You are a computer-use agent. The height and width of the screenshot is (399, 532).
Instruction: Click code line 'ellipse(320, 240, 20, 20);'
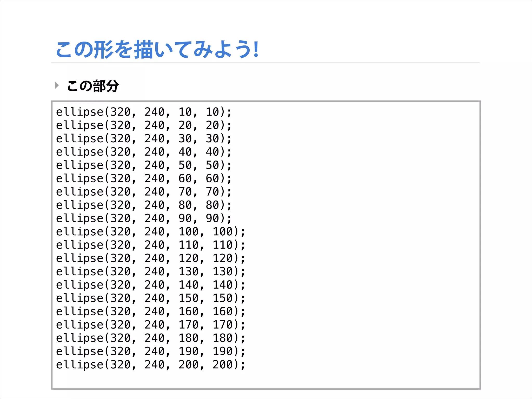tap(144, 125)
